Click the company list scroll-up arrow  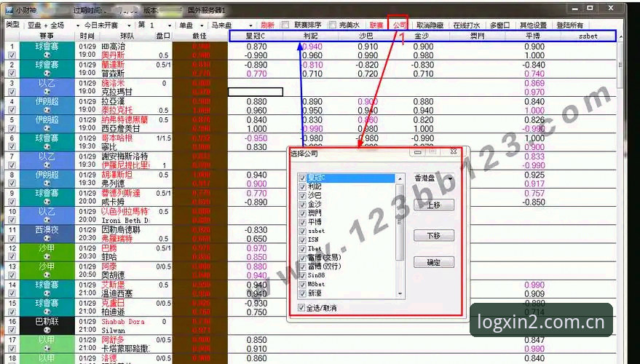(x=400, y=179)
